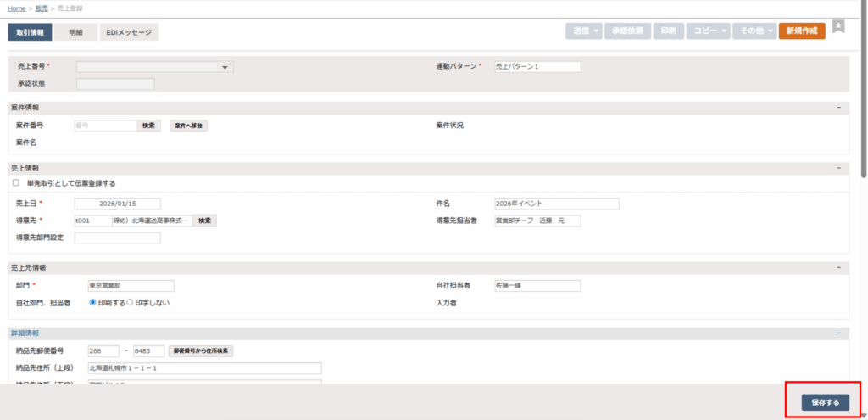This screenshot has height=420, width=868.
Task: Collapse the 売上情報 section with minus icon
Action: point(838,168)
